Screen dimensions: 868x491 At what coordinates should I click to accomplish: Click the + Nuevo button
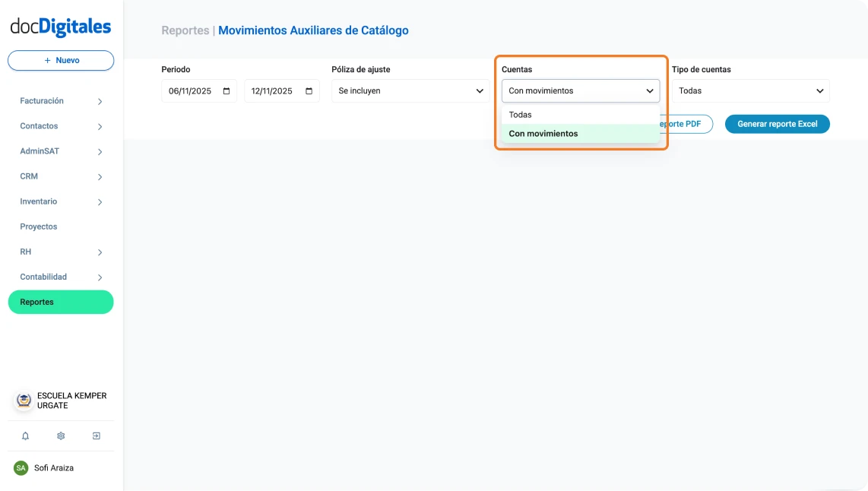click(60, 60)
